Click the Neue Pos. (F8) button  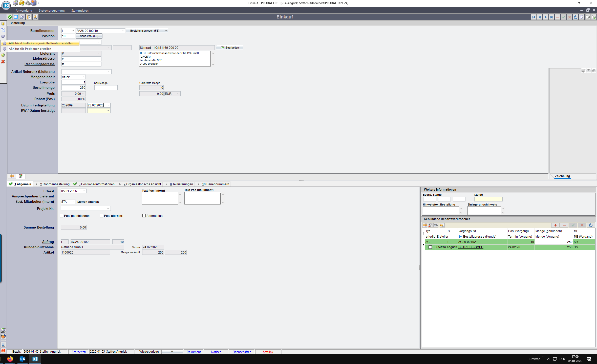click(x=89, y=36)
